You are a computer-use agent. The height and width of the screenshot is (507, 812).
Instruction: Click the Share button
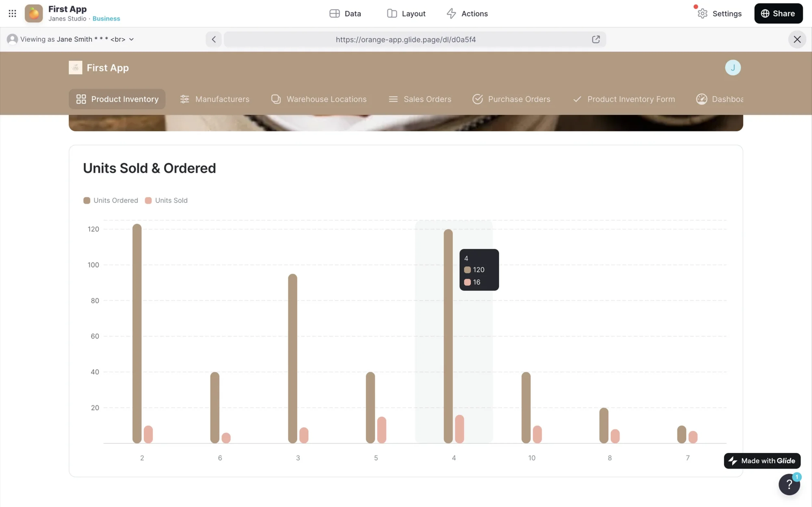(x=778, y=13)
